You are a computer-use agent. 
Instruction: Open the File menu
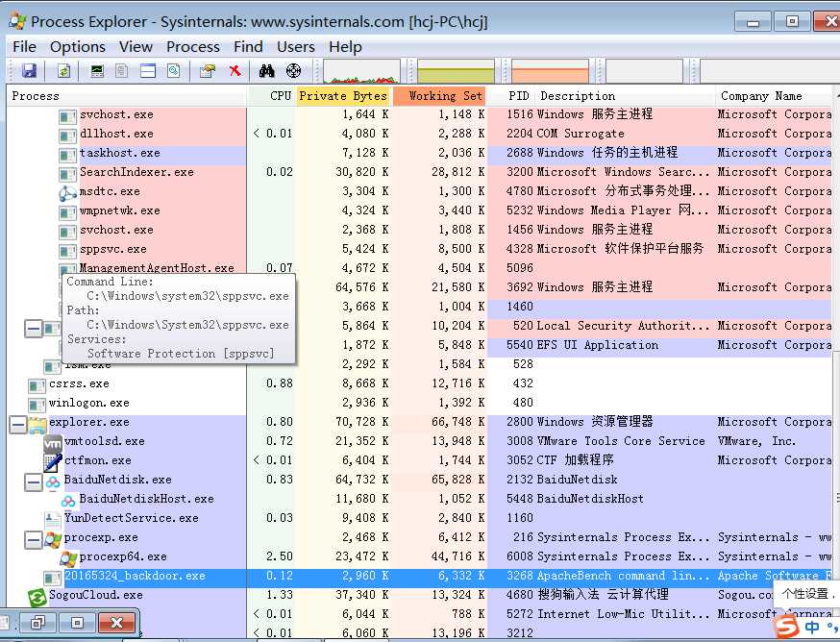(x=24, y=47)
